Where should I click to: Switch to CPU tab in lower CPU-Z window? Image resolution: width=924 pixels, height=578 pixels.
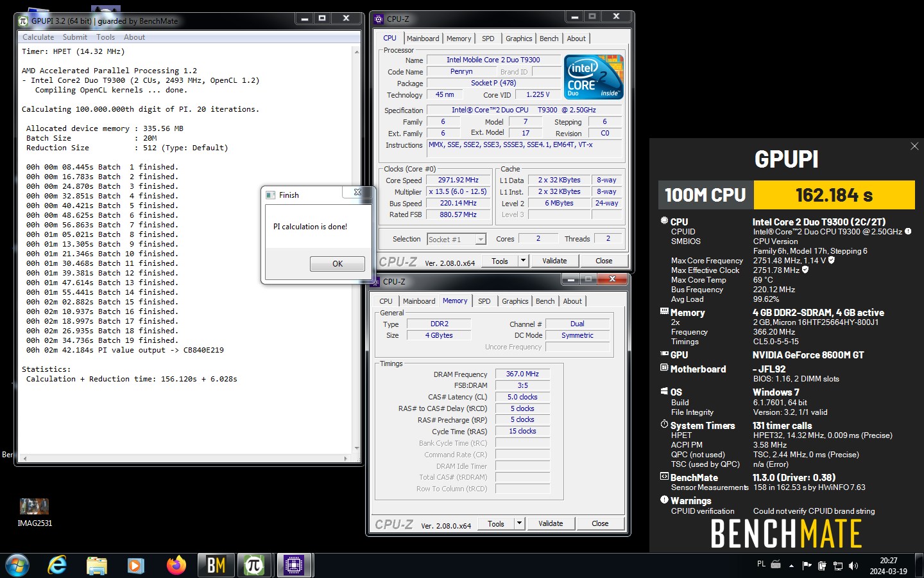click(386, 301)
